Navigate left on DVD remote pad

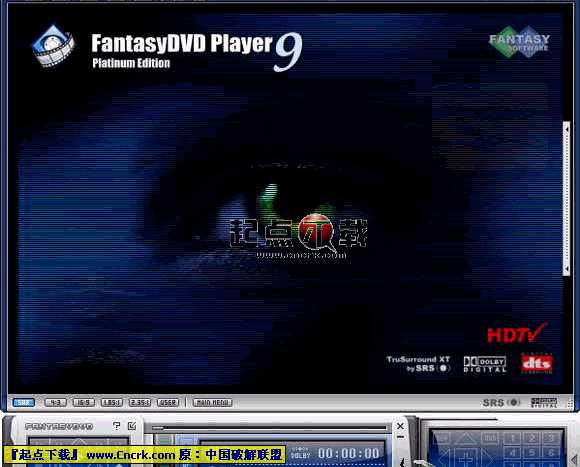(x=446, y=458)
